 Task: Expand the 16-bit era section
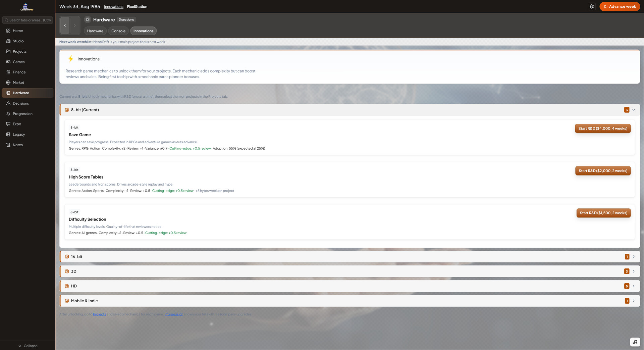coord(633,257)
